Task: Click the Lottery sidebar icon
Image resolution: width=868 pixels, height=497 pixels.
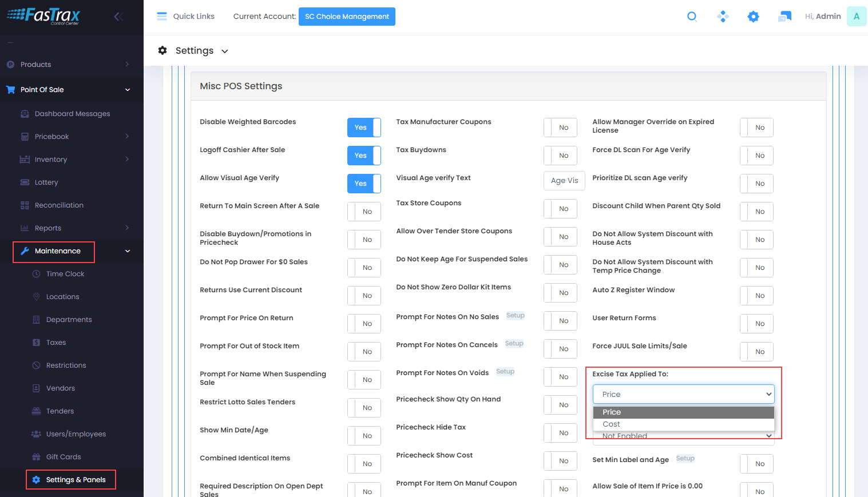Action: pos(25,182)
